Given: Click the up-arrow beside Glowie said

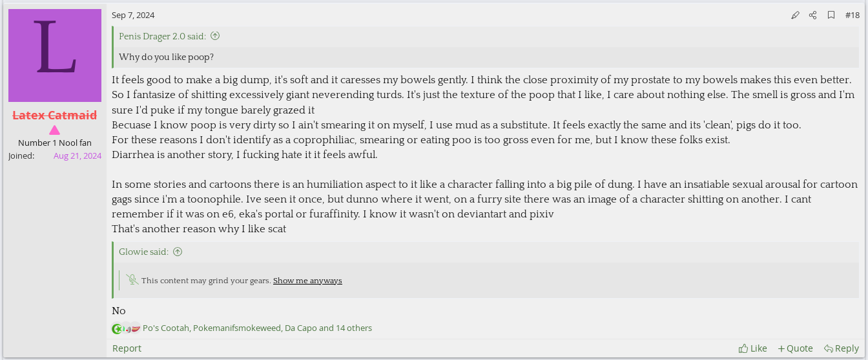Looking at the screenshot, I should (x=178, y=252).
